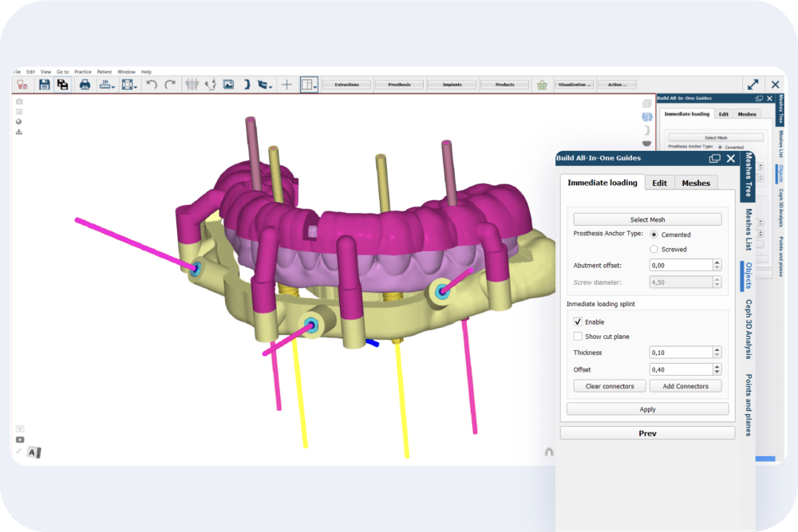Open Immediate loading tab in enlarged panel
Screen dimensions: 798x532
click(602, 183)
